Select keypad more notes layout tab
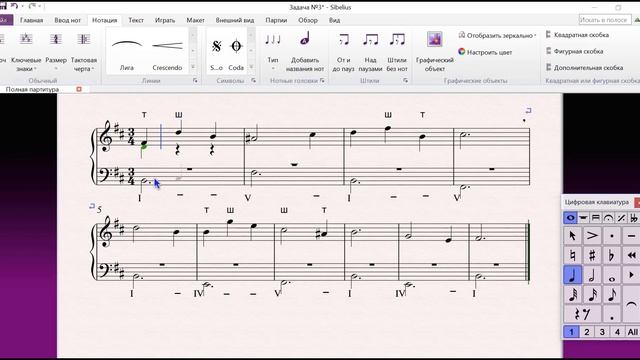 click(583, 218)
